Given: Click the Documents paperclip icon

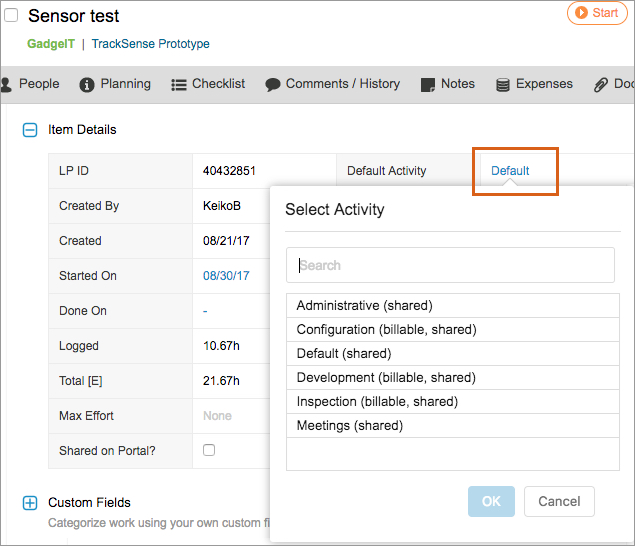Looking at the screenshot, I should pos(601,85).
